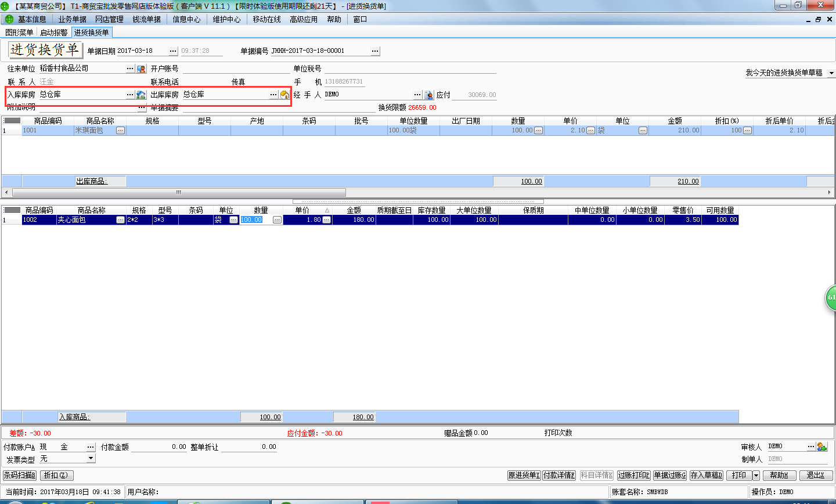Click the 付款金额 input field
836x504 pixels.
(158, 447)
